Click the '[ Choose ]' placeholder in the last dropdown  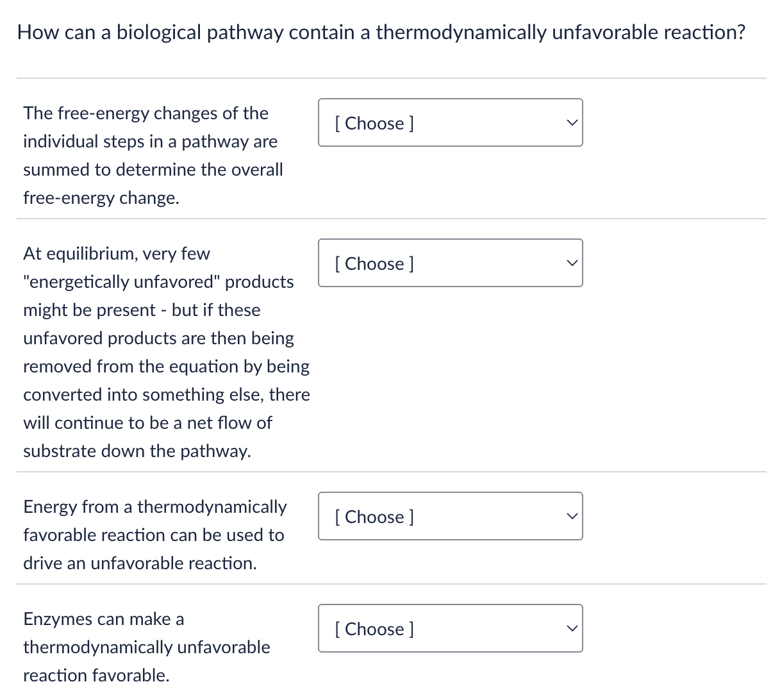374,629
